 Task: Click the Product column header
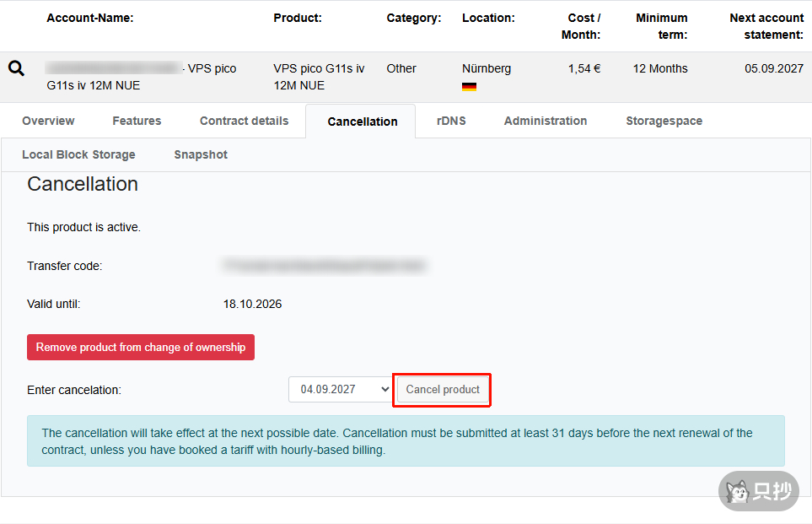point(298,18)
